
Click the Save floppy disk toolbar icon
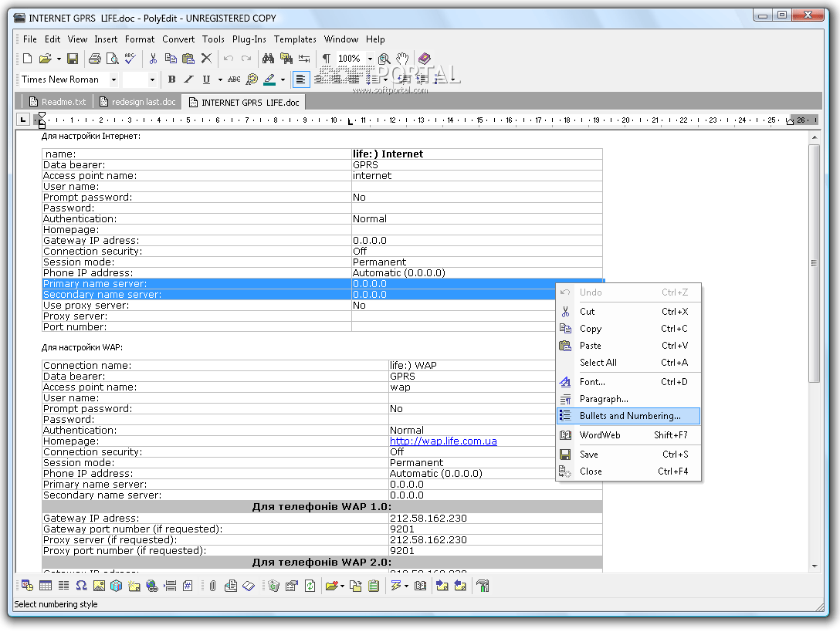[x=73, y=59]
